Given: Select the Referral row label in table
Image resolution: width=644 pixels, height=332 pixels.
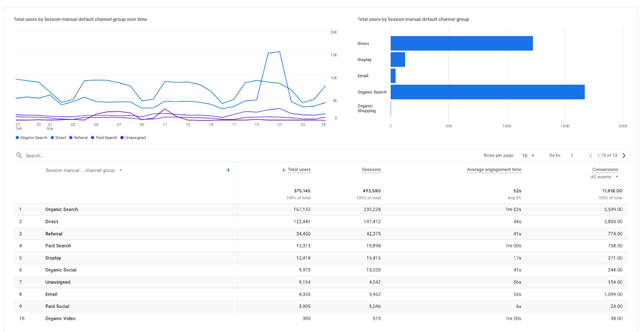Looking at the screenshot, I should [54, 234].
